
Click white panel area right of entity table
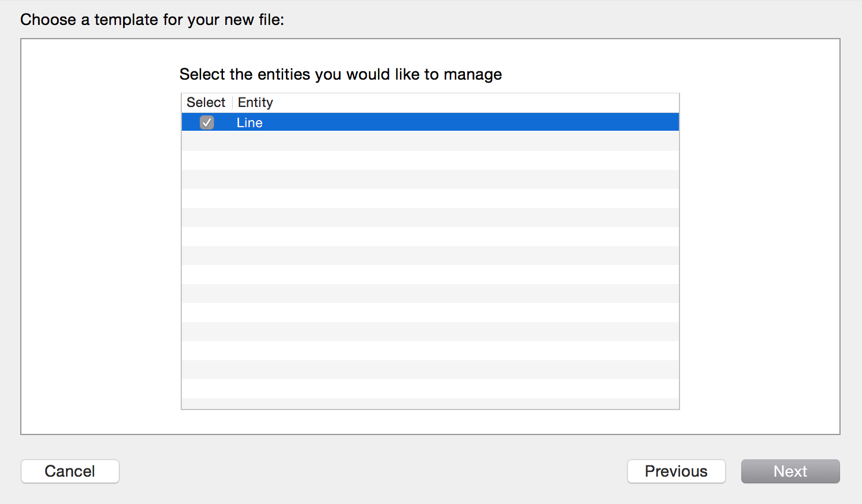(x=759, y=238)
